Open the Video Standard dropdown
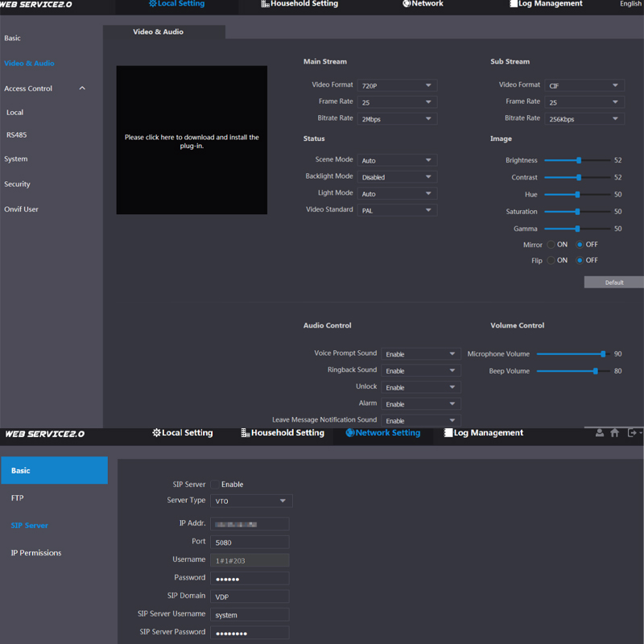 (x=397, y=211)
